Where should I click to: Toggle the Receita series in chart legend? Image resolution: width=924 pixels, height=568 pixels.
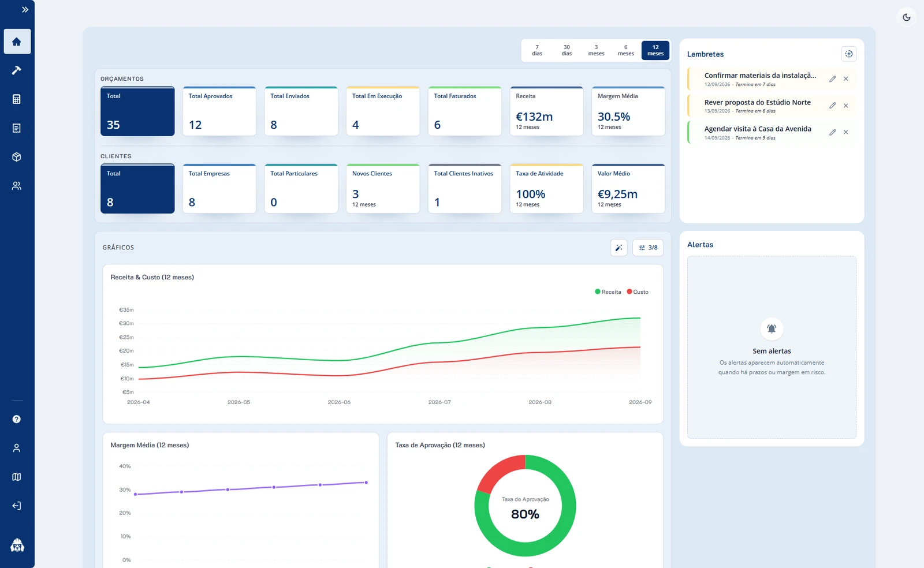pos(608,292)
